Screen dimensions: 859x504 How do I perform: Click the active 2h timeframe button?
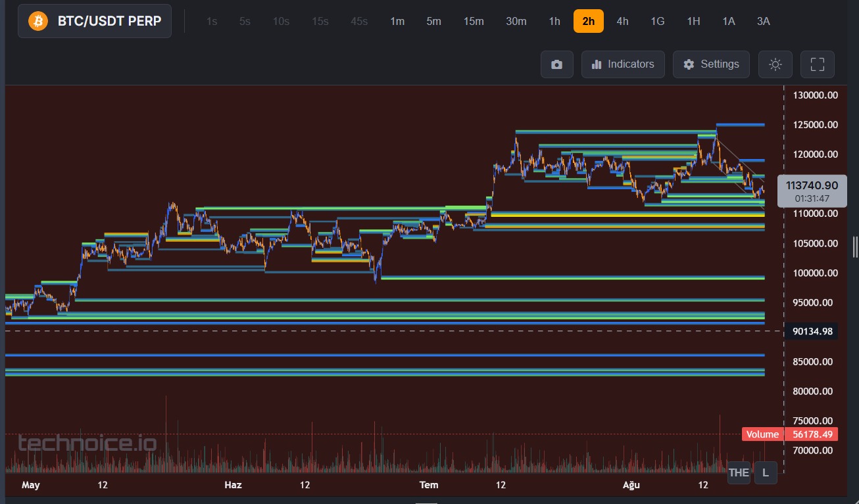coord(589,21)
